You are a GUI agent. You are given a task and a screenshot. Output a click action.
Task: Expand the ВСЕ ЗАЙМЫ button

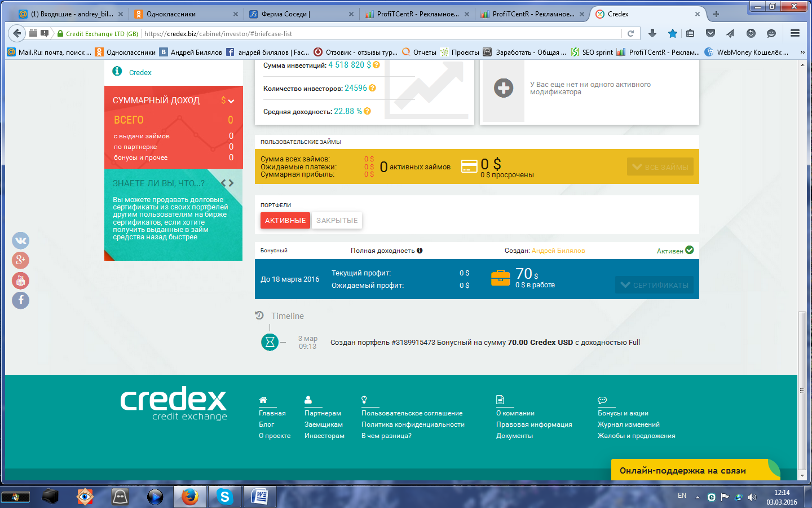660,167
